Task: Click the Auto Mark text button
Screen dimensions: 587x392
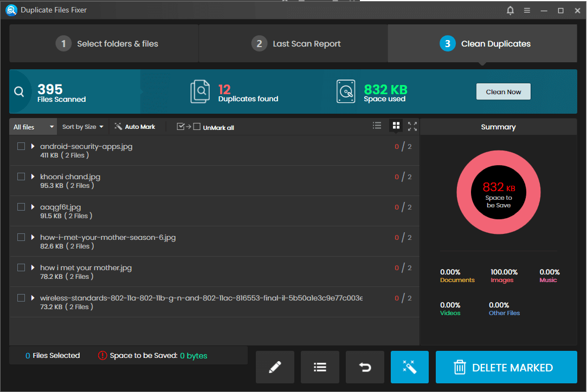Action: pyautogui.click(x=140, y=127)
